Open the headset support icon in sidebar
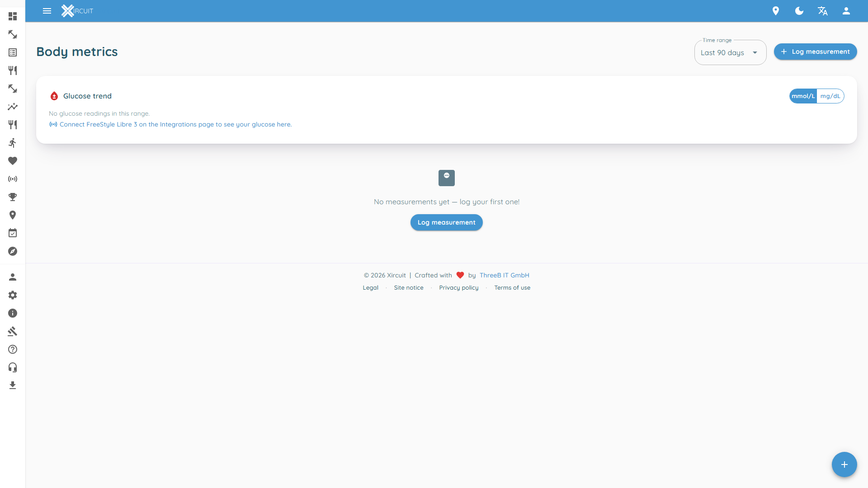The image size is (868, 488). click(x=13, y=367)
